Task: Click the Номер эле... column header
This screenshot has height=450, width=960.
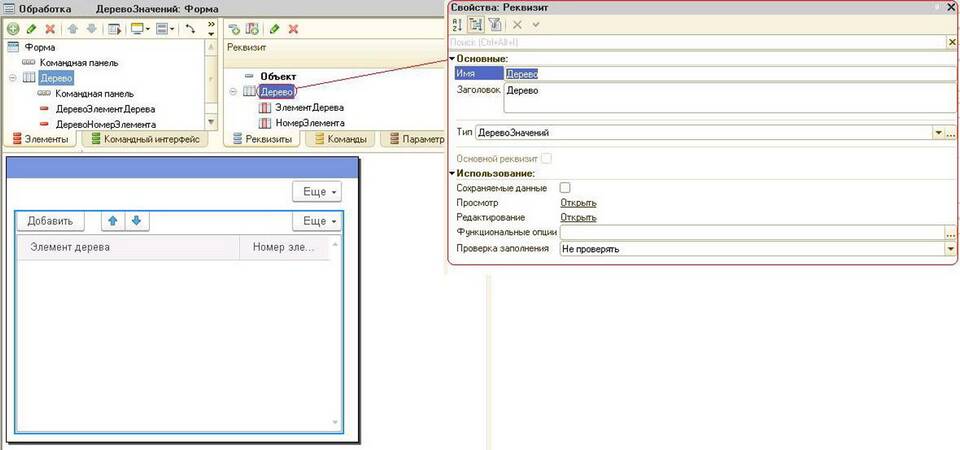Action: tap(284, 247)
